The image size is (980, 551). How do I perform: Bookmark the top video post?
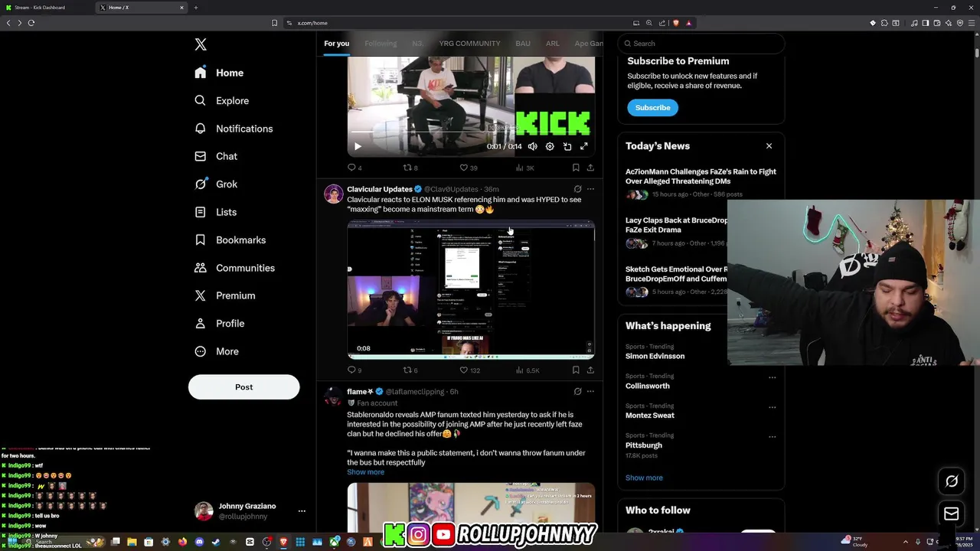[576, 168]
